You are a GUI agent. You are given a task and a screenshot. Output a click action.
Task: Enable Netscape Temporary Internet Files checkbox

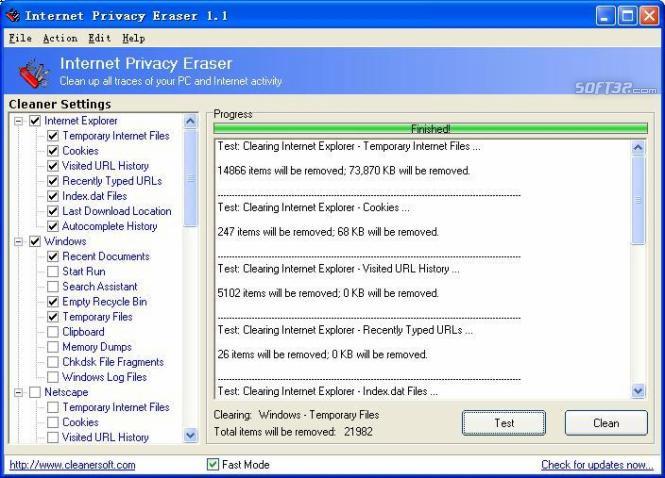pos(53,407)
